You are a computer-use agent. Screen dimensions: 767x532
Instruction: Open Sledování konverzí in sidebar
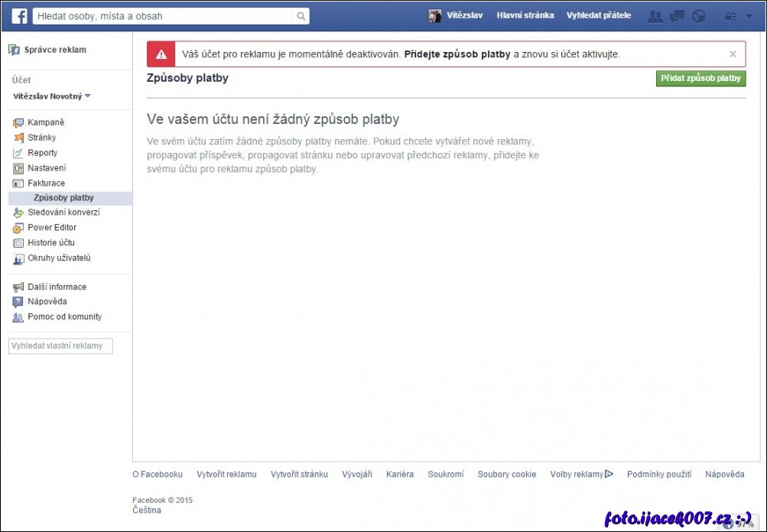(x=63, y=212)
